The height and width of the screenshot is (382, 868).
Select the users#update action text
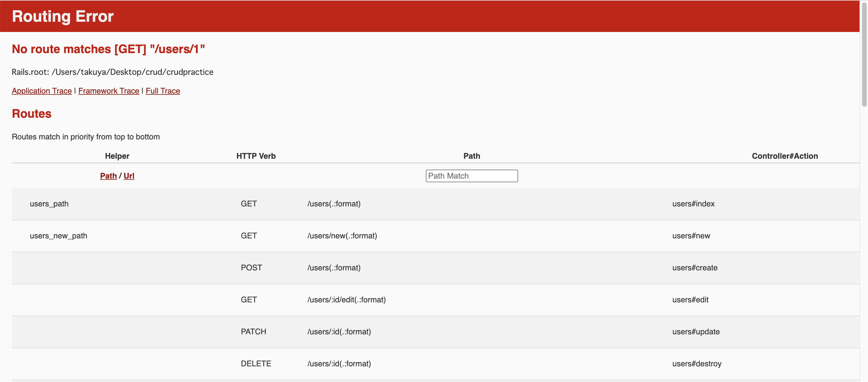695,332
